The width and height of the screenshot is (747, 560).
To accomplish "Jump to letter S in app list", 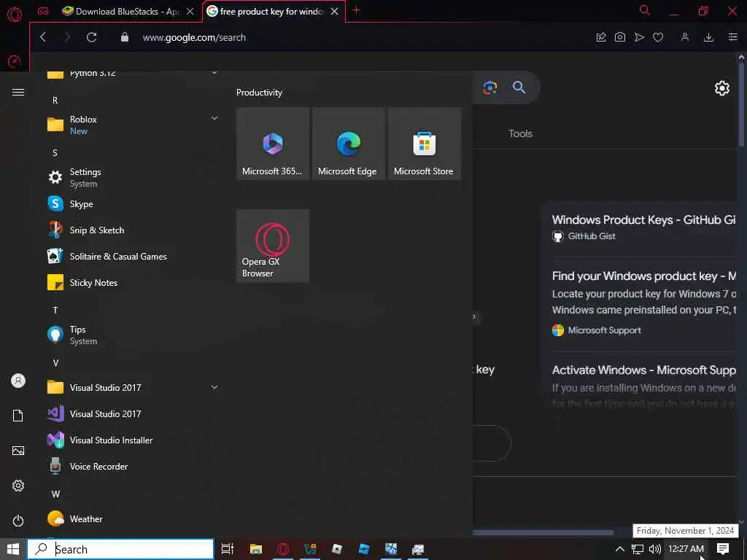I will point(55,153).
